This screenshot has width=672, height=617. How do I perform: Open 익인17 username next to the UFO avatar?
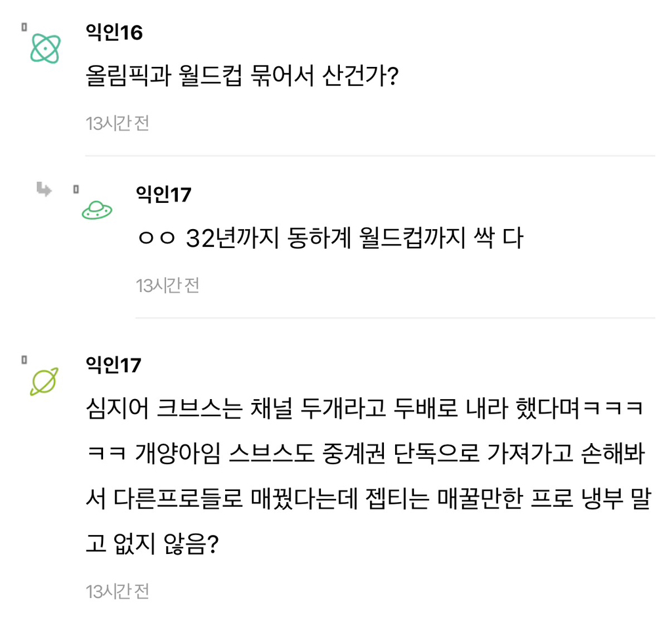point(163,194)
